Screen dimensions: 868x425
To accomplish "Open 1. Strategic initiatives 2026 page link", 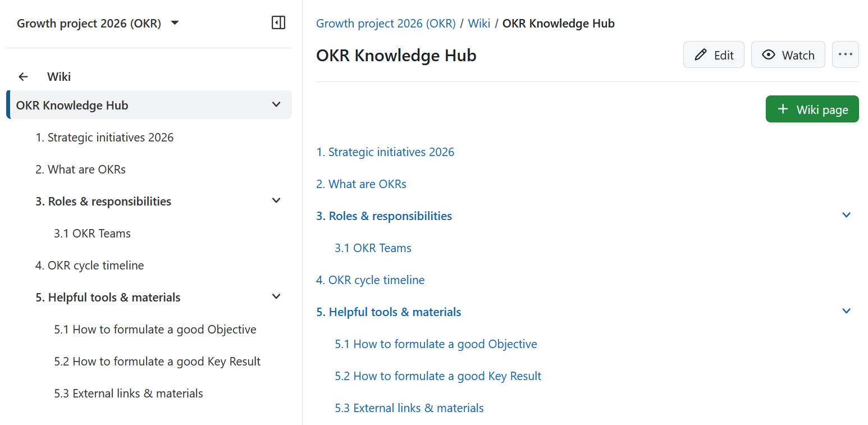I will point(385,152).
